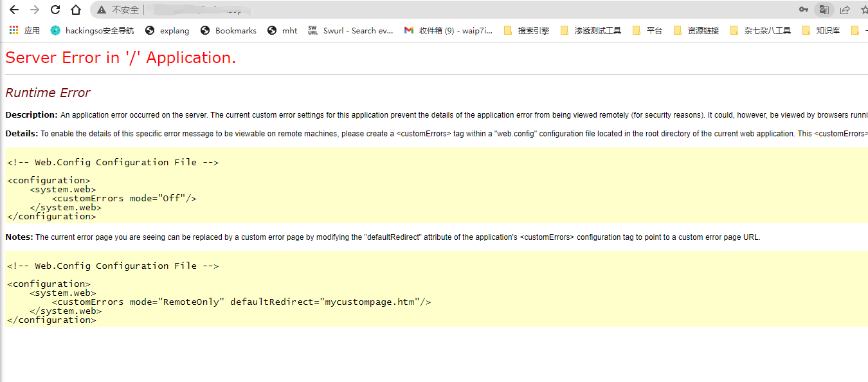This screenshot has height=382, width=868.
Task: Click the browser forward arrow
Action: pyautogui.click(x=35, y=10)
